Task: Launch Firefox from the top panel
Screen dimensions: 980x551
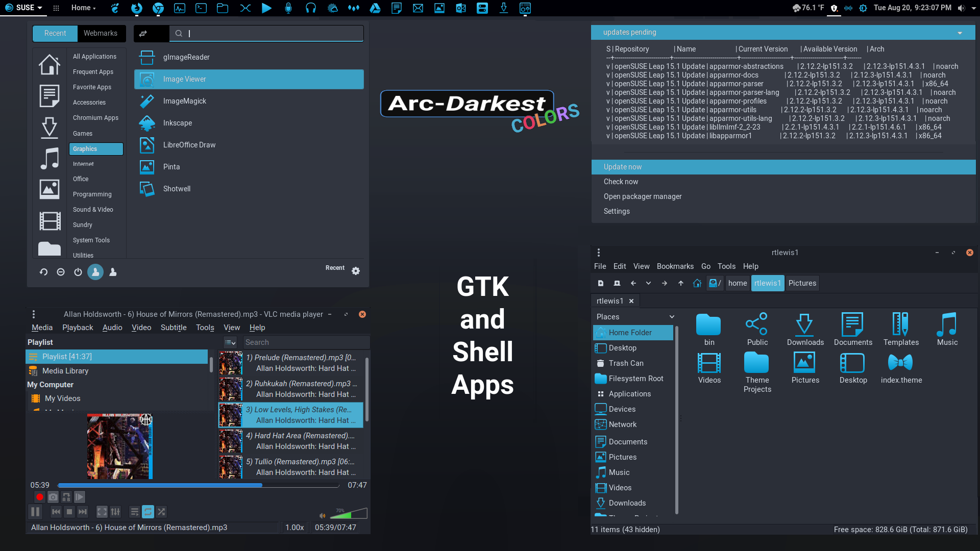Action: click(136, 8)
